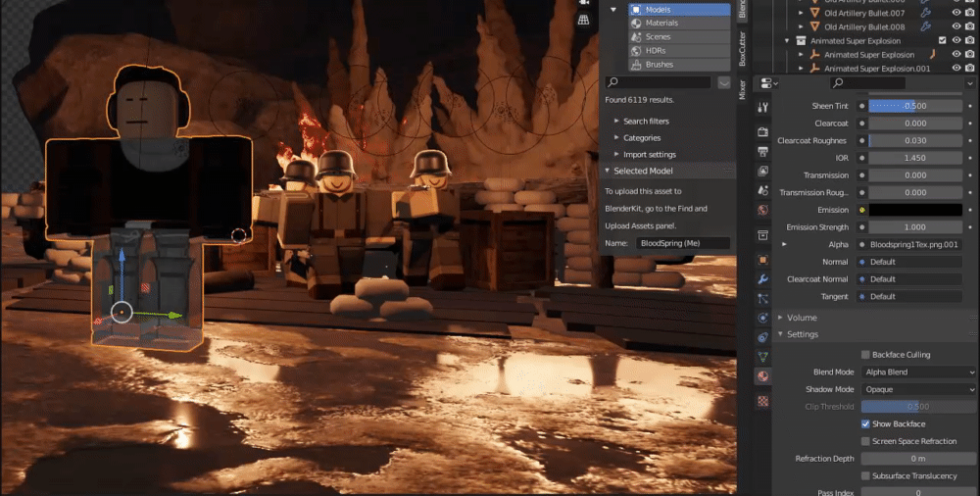Select the Scenes asset type

[679, 37]
